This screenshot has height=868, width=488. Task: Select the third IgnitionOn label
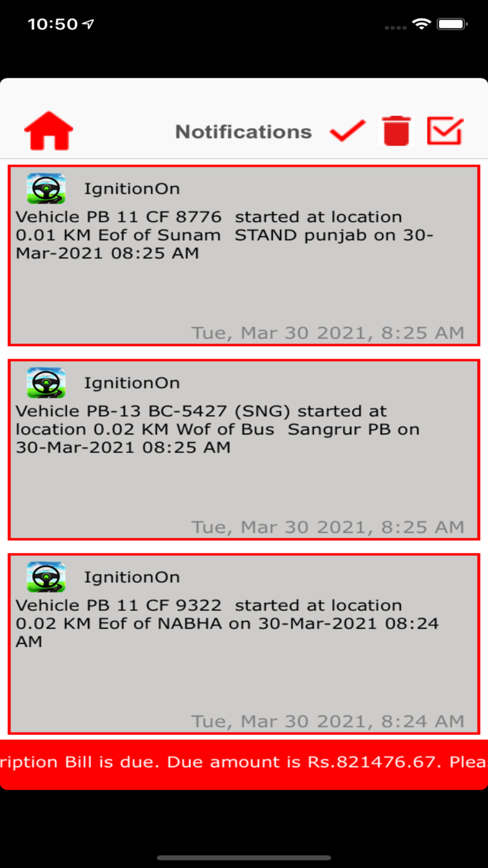click(132, 578)
